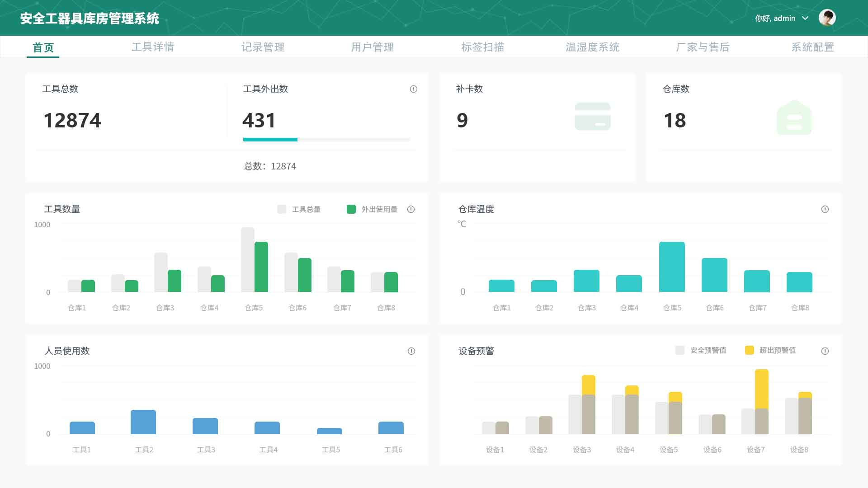This screenshot has width=868, height=488.
Task: Click info icon in 人员使用数 panel
Action: click(411, 351)
